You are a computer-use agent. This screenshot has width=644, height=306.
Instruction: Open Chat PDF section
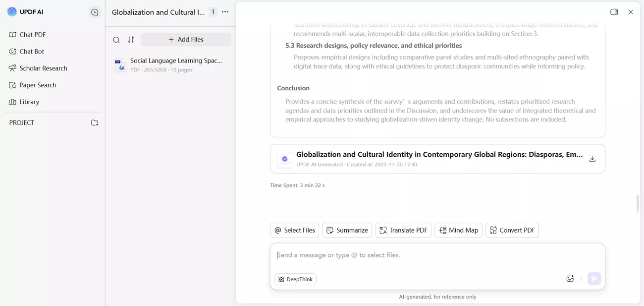click(x=32, y=35)
